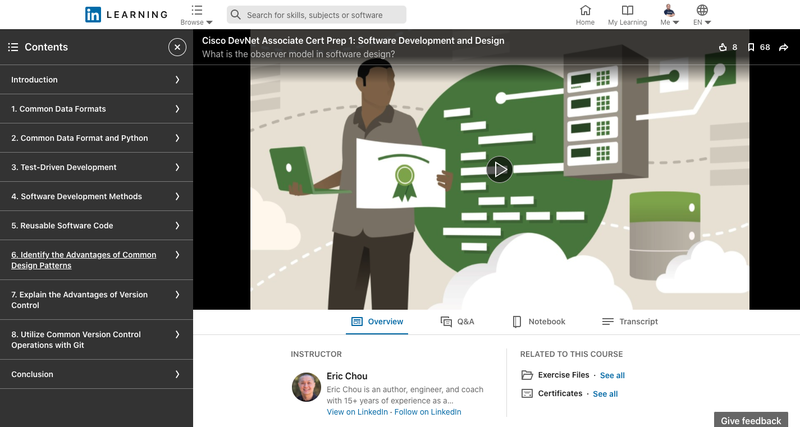This screenshot has width=800, height=427.
Task: Switch to the Transcript tab
Action: (630, 321)
